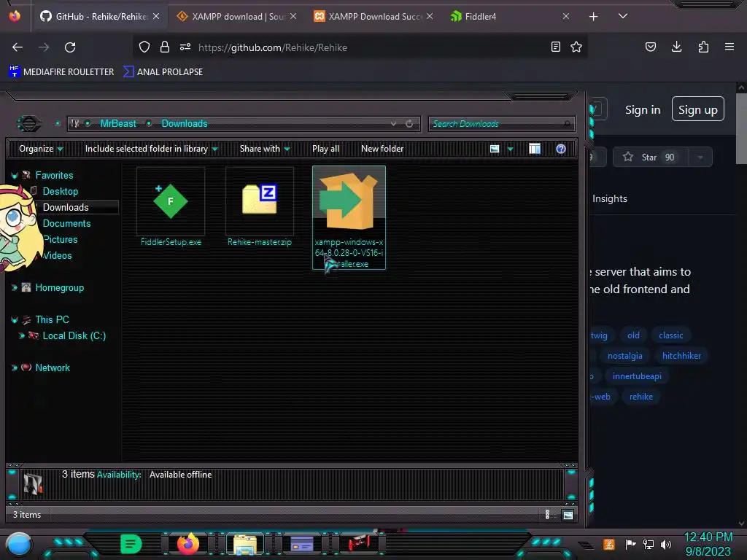Open ANAL PROLAPSE bookmark
The image size is (747, 560).
click(x=163, y=72)
